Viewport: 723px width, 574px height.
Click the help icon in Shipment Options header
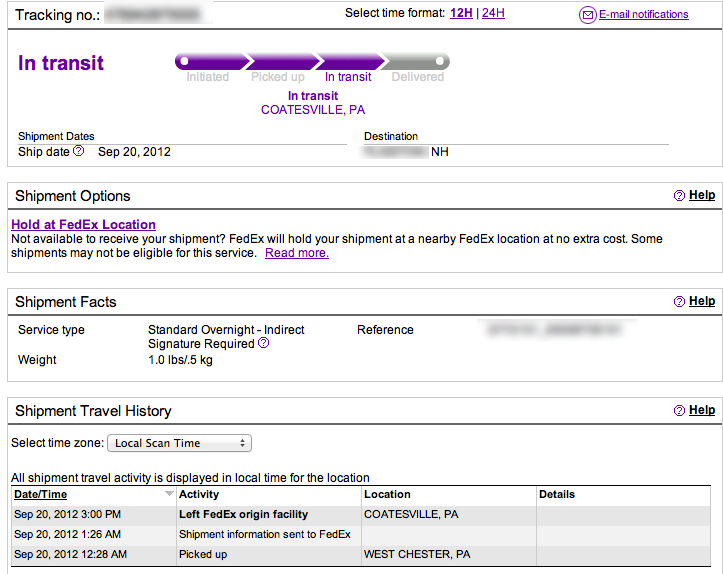tap(679, 195)
